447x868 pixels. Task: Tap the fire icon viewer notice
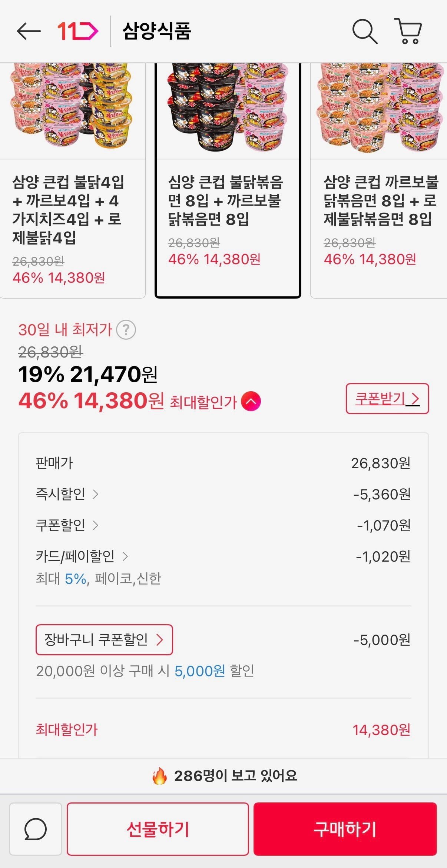pos(159,775)
